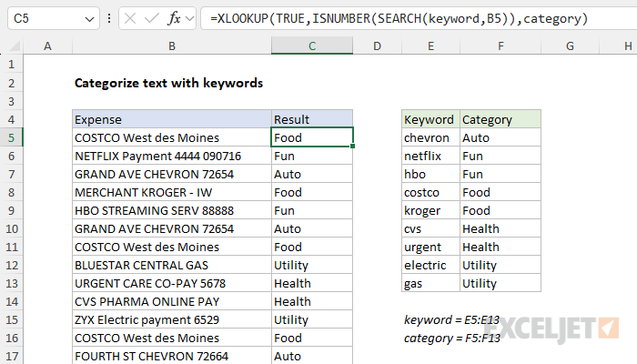Image resolution: width=637 pixels, height=364 pixels.
Task: Select keyword cell 'gas'
Action: (430, 283)
